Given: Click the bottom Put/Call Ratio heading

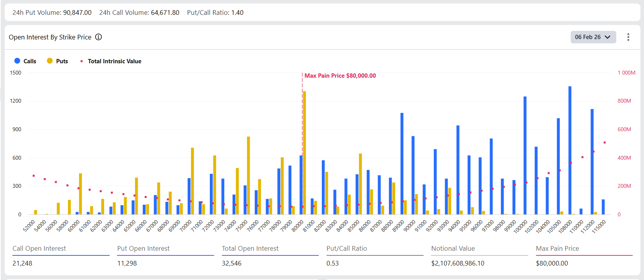Looking at the screenshot, I should tap(347, 249).
